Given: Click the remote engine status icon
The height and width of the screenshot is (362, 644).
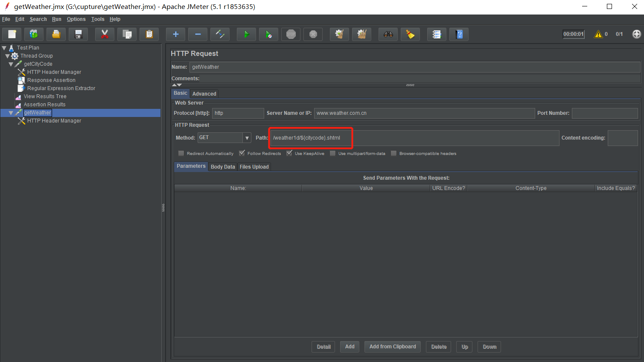Looking at the screenshot, I should pyautogui.click(x=636, y=34).
